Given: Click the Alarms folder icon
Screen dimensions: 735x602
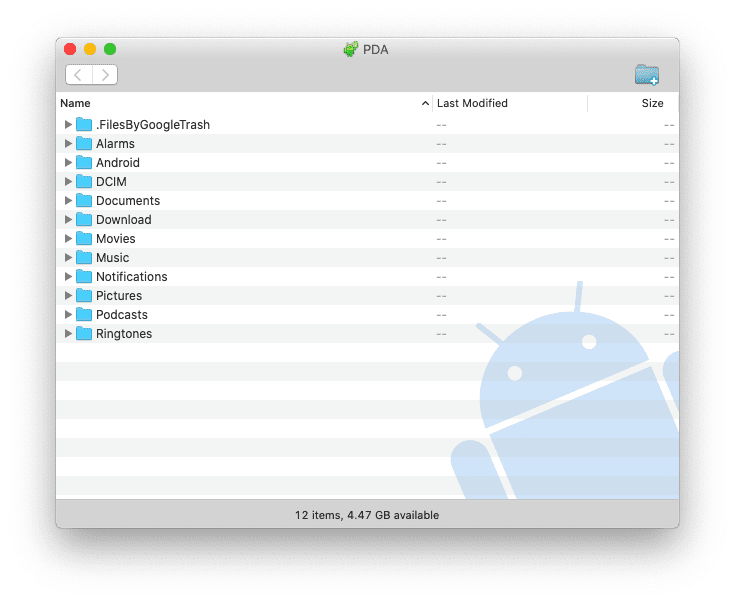Looking at the screenshot, I should [x=84, y=143].
